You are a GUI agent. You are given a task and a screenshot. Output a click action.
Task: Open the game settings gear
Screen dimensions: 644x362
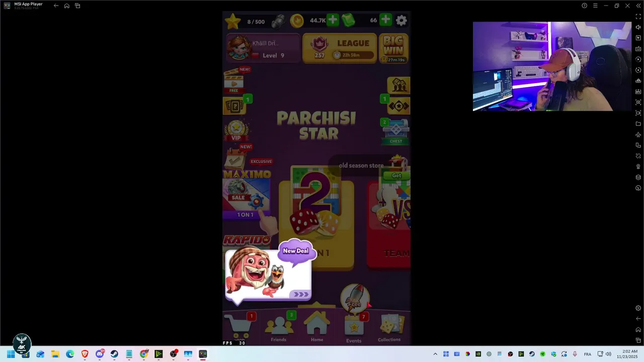(401, 20)
